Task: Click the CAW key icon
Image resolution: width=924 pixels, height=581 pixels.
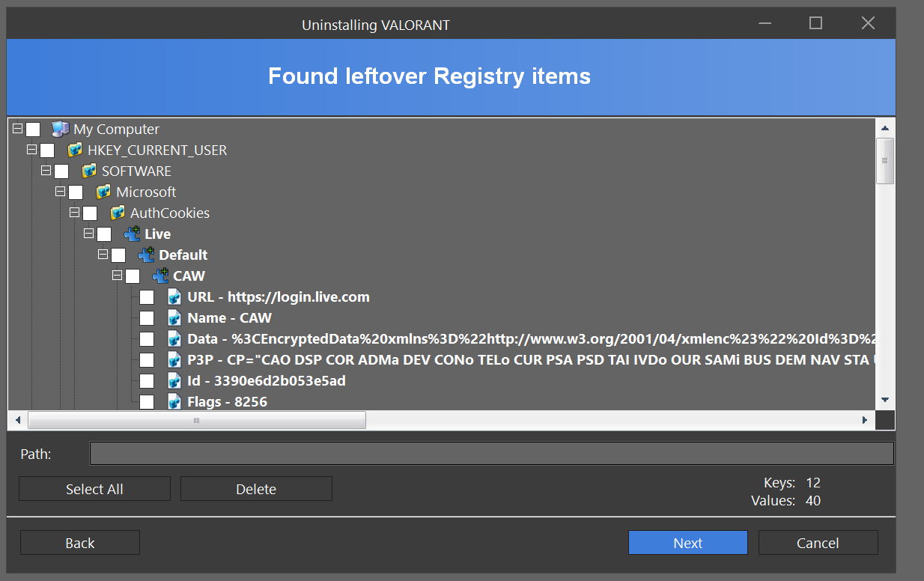Action: (x=160, y=276)
